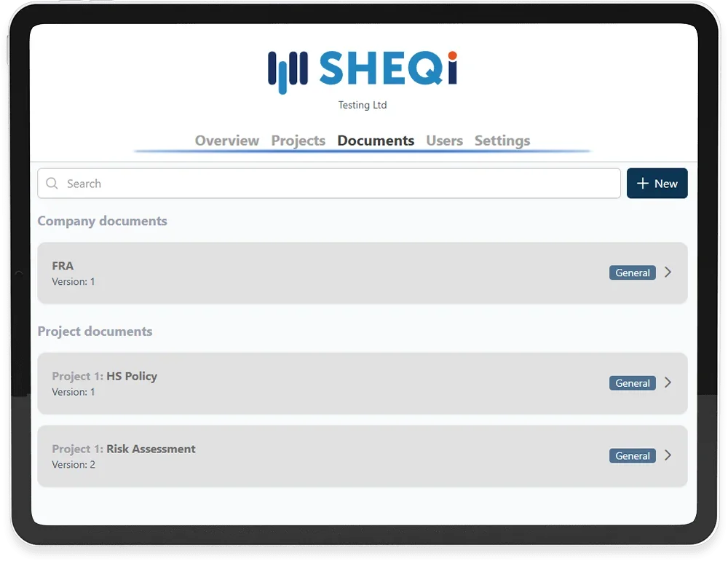Click the magnifying glass search icon

tap(52, 184)
